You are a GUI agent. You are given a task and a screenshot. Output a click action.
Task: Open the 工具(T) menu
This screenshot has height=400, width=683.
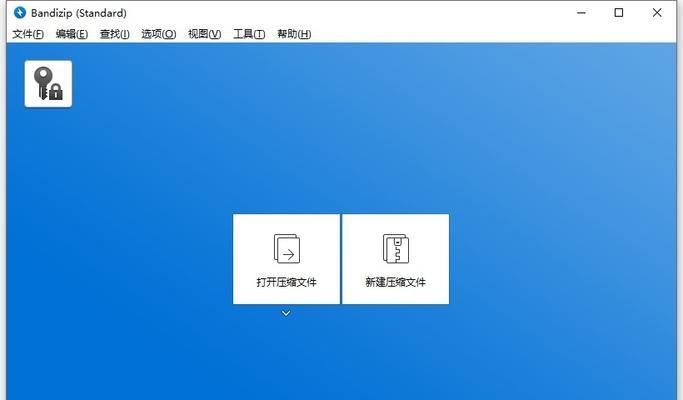coord(249,34)
